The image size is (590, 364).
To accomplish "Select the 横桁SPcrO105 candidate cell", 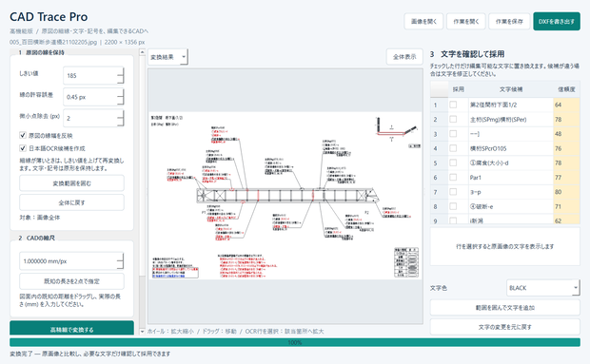I will tap(511, 148).
